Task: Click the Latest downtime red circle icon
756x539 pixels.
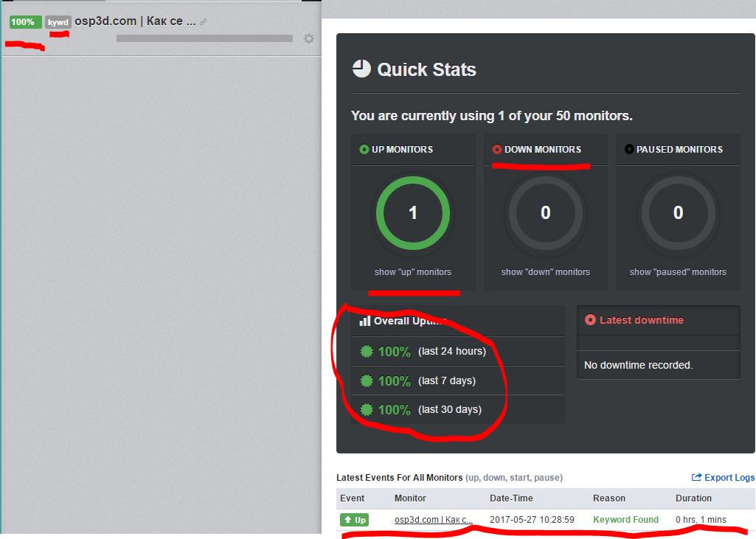Action: [x=590, y=320]
